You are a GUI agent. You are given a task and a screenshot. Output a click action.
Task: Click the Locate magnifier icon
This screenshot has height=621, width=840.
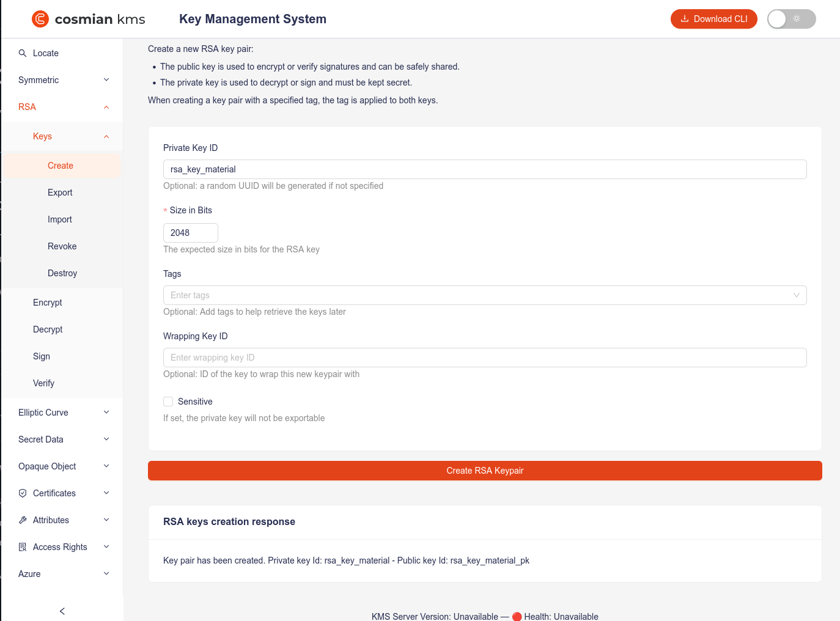coord(23,53)
